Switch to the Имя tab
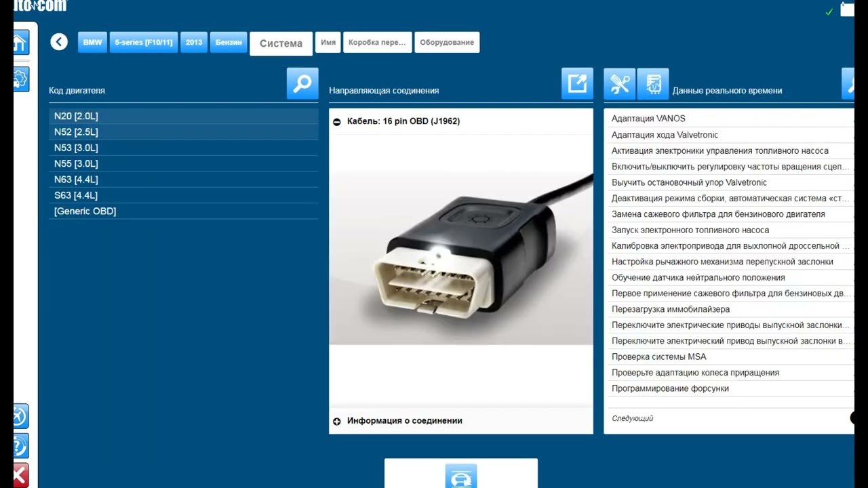Screen dimensions: 868x488 click(328, 42)
